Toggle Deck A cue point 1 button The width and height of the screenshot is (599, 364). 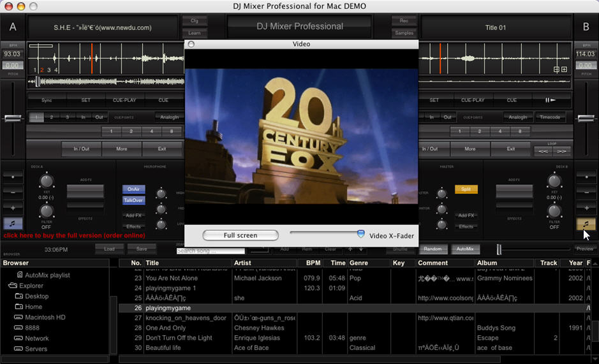(36, 117)
